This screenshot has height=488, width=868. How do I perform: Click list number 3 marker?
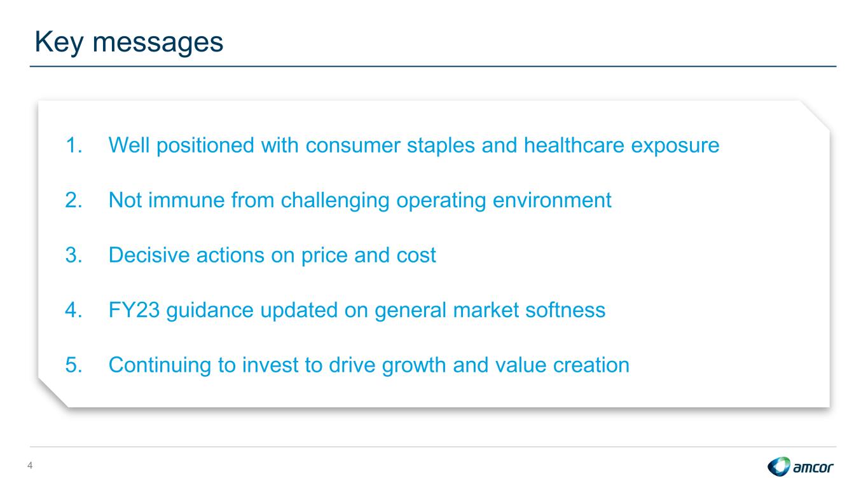tap(73, 255)
